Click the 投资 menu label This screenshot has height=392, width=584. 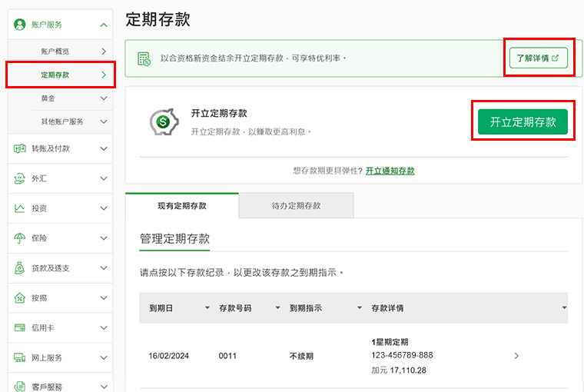click(39, 208)
